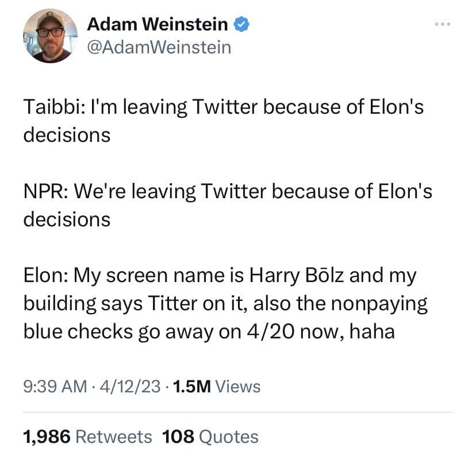Click the 1.5M view count number
Screen dimensions: 476x459
pos(191,387)
